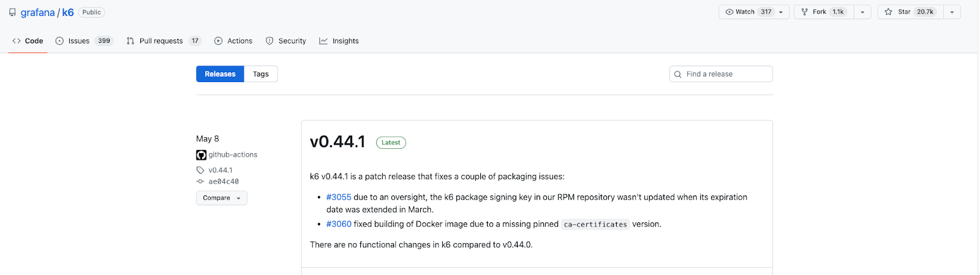The height and width of the screenshot is (275, 980).
Task: Open the v0.44.1 release title
Action: 337,142
